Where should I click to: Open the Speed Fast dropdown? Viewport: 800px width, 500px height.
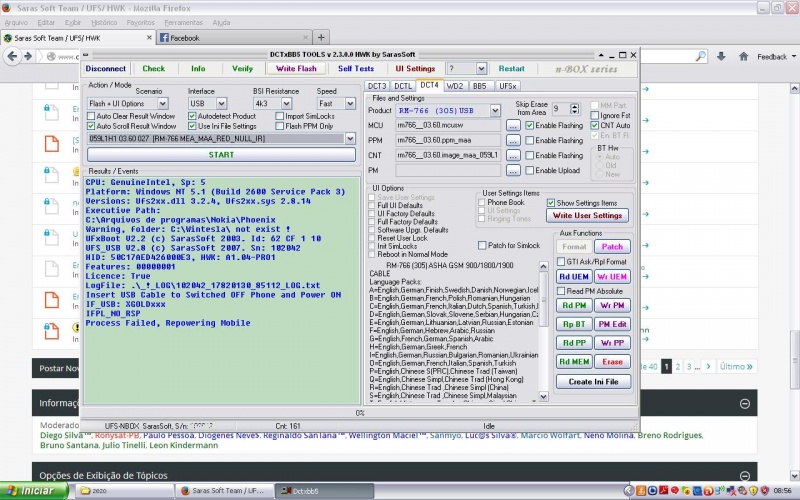point(350,104)
